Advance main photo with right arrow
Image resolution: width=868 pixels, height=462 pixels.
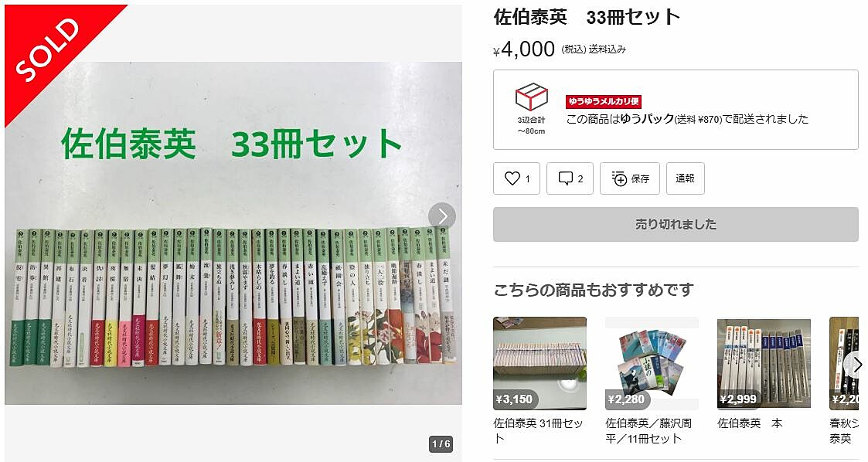click(x=442, y=216)
